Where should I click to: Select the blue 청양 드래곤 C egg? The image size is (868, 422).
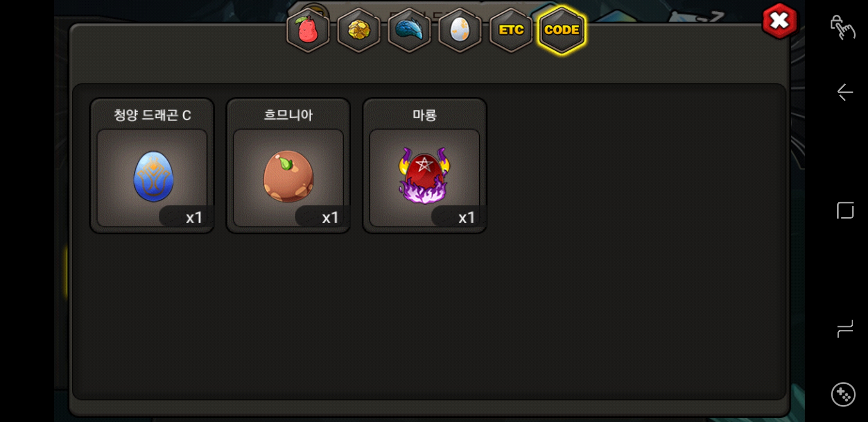(153, 176)
